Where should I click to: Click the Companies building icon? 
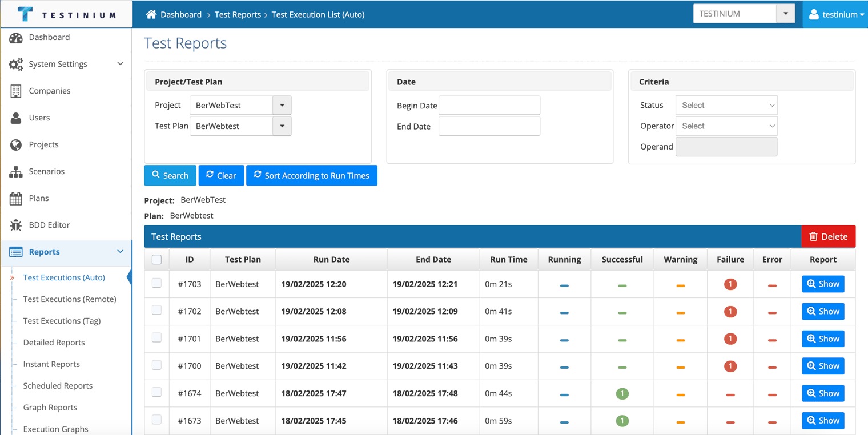coord(16,91)
